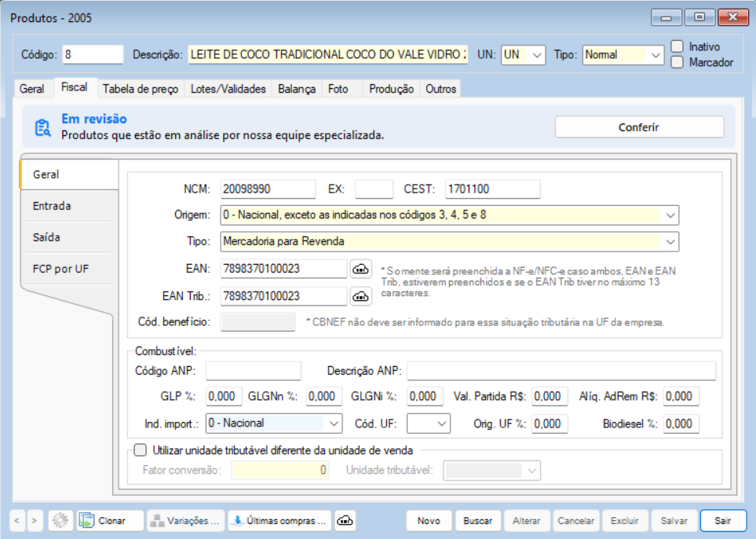Open the gear settings icon in bottom toolbar

click(x=60, y=521)
